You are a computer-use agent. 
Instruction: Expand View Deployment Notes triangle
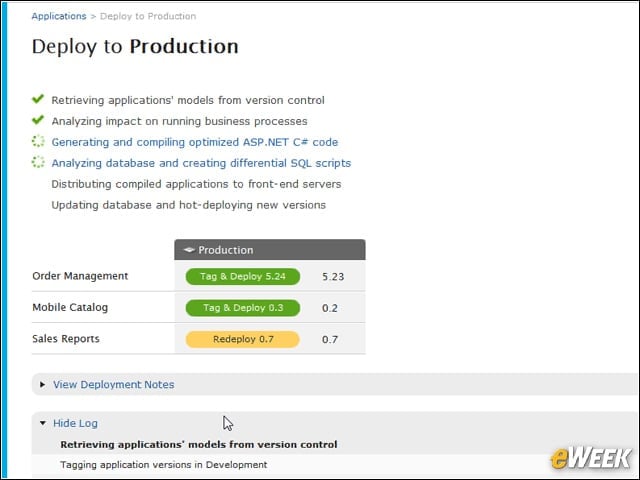42,384
